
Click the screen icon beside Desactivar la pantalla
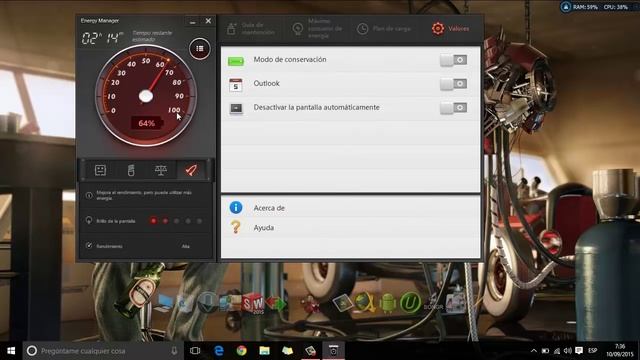click(236, 108)
